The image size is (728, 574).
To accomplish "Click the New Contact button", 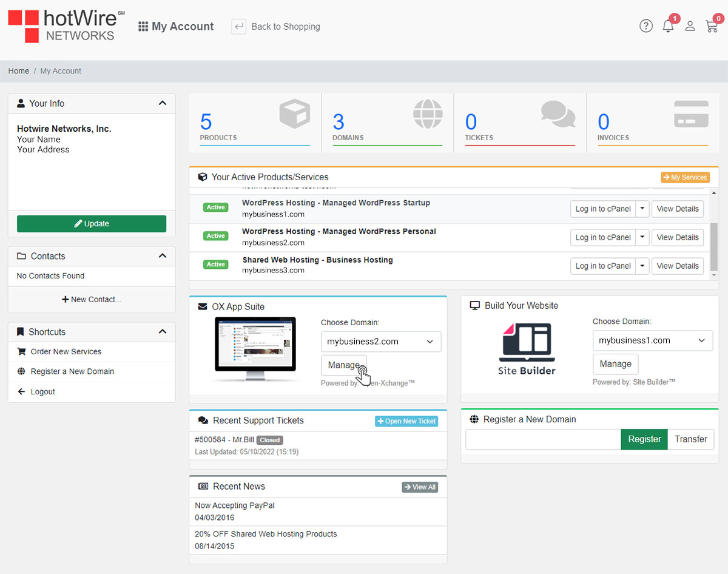I will pos(92,299).
